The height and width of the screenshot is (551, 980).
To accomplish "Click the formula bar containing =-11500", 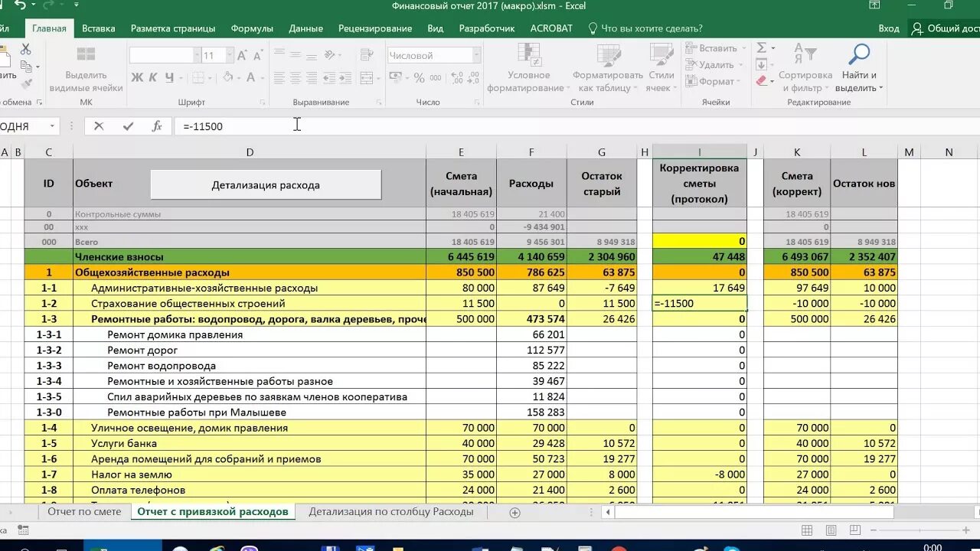I will [x=577, y=126].
